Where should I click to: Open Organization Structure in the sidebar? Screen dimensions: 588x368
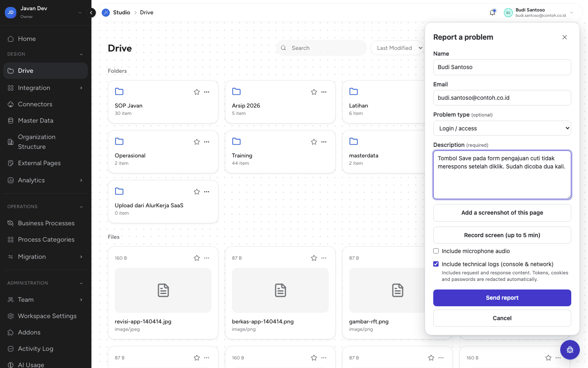(x=45, y=142)
